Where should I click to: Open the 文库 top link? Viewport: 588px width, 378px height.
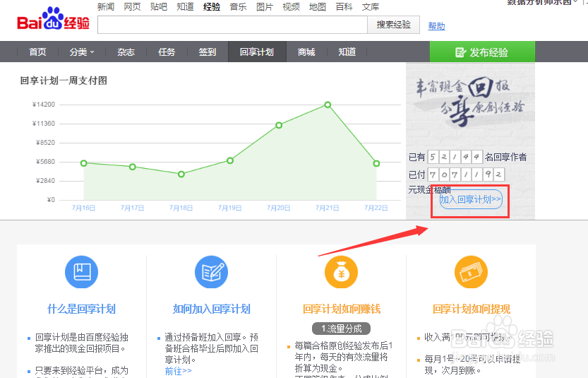pyautogui.click(x=371, y=7)
